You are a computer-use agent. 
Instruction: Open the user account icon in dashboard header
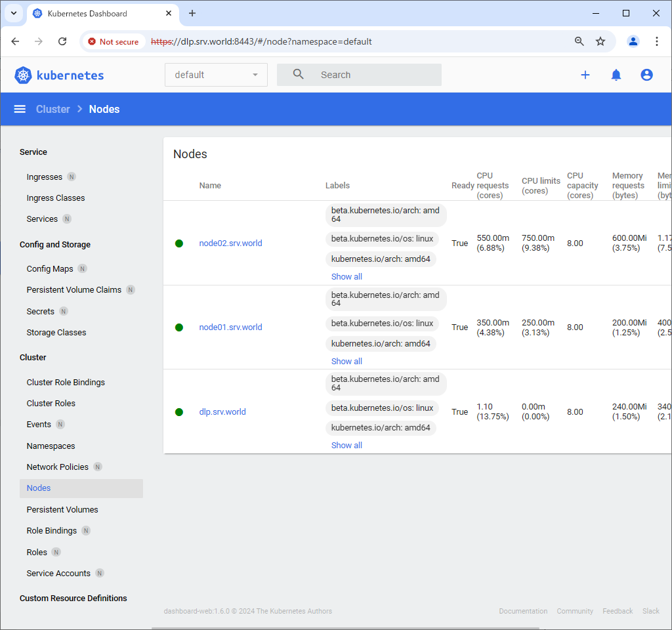646,75
